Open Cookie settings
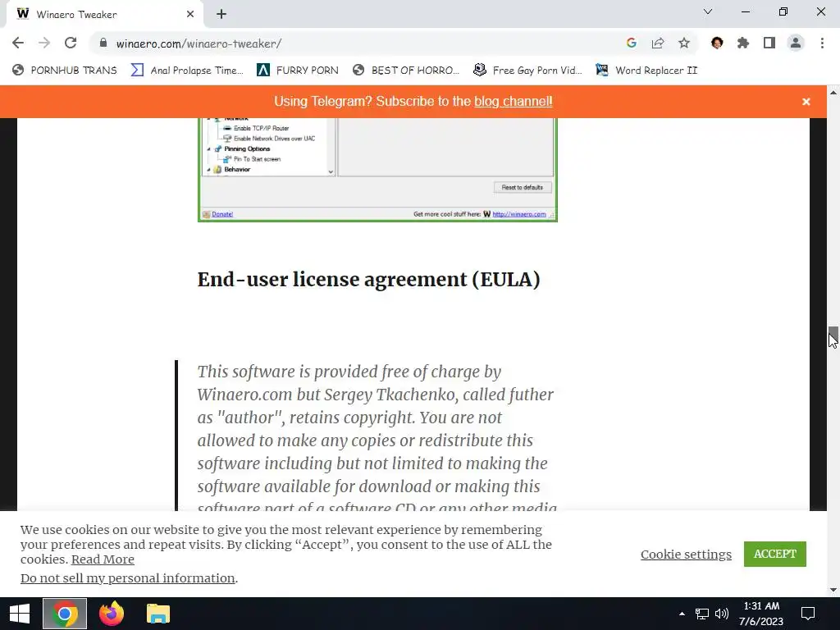Viewport: 840px width, 630px height. [686, 554]
